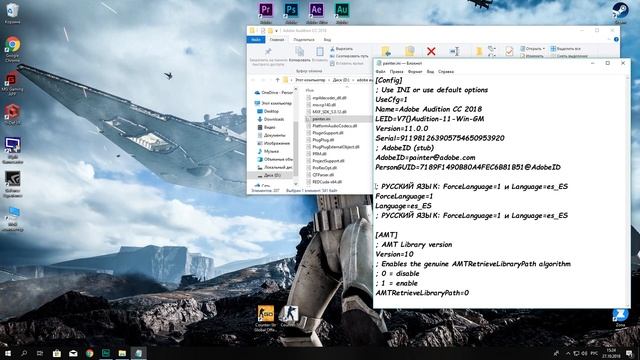
Task: Select OneDrive in Explorer navigation pane
Action: (273, 93)
